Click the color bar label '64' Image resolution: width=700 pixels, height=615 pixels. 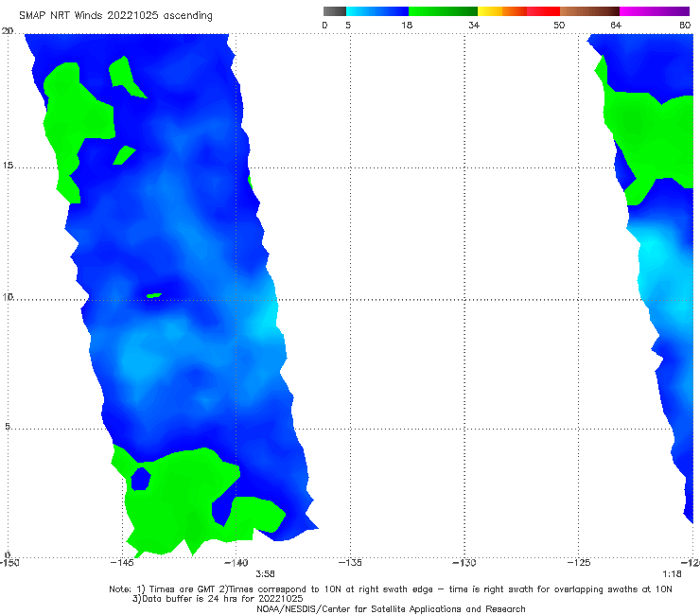point(616,26)
